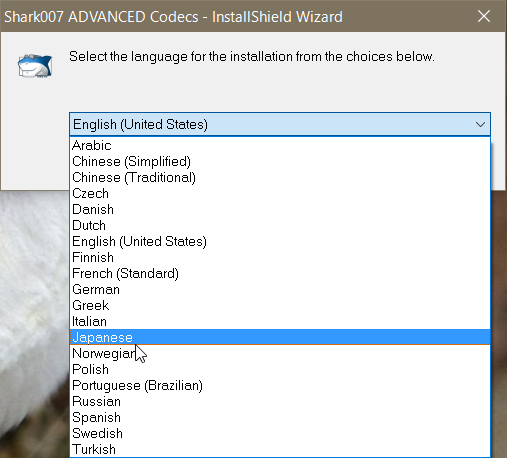Pick Turkish language option
This screenshot has width=507, height=458.
click(280, 449)
